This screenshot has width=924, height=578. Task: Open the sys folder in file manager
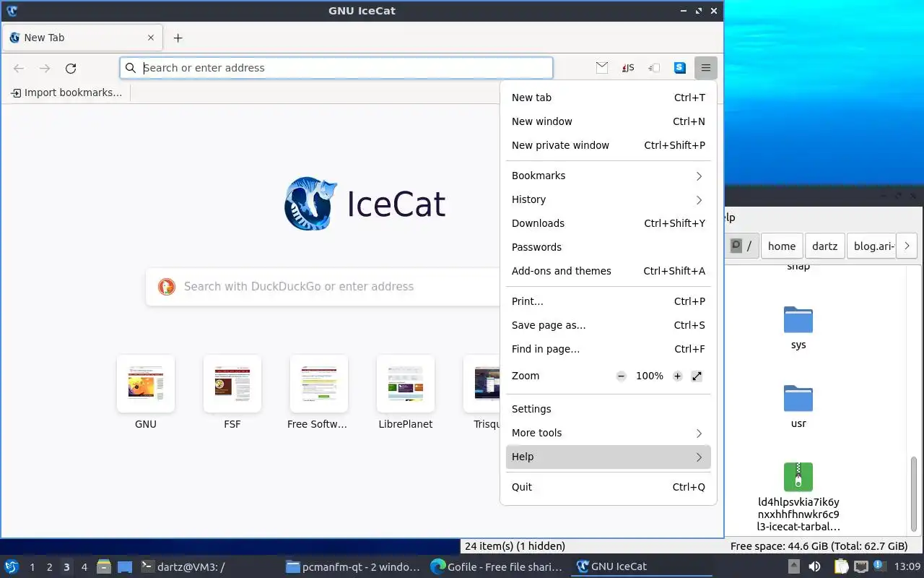point(798,328)
